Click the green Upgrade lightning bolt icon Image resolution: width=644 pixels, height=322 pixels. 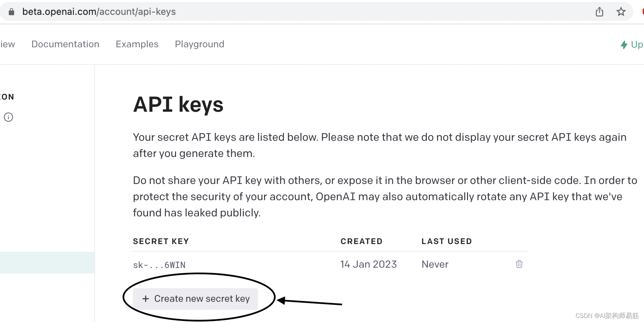[624, 45]
